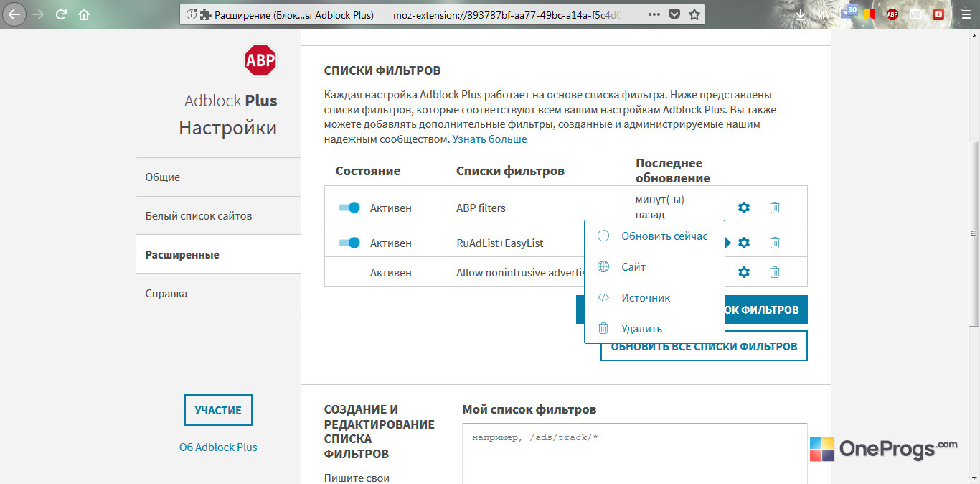Open Firefox downloads arrow icon
The width and height of the screenshot is (980, 484).
coord(801,14)
